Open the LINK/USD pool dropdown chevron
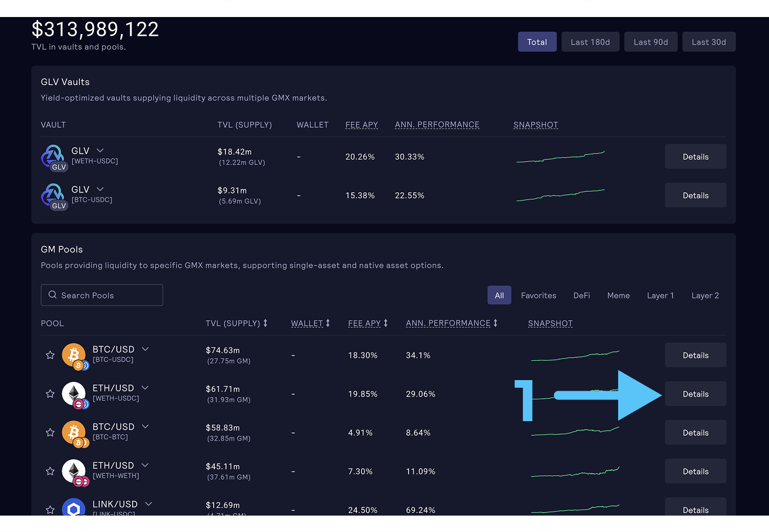Screen dimensions: 769x532 click(149, 504)
